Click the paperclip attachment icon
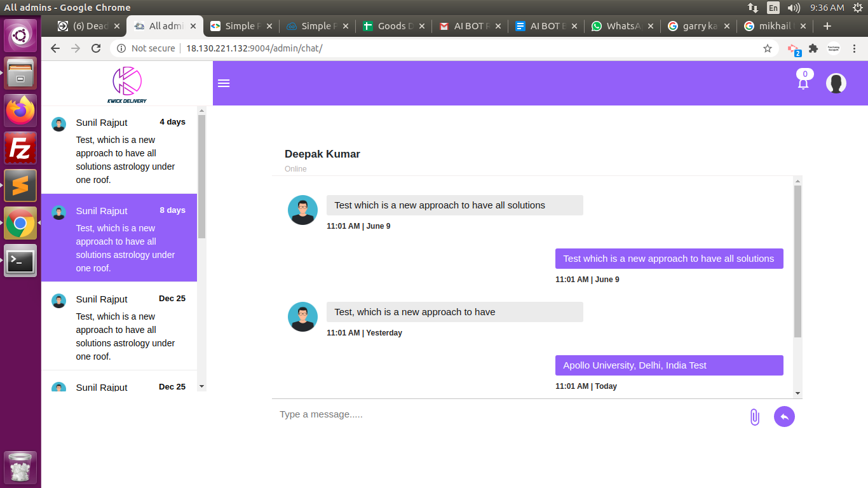868x488 pixels. click(x=754, y=417)
